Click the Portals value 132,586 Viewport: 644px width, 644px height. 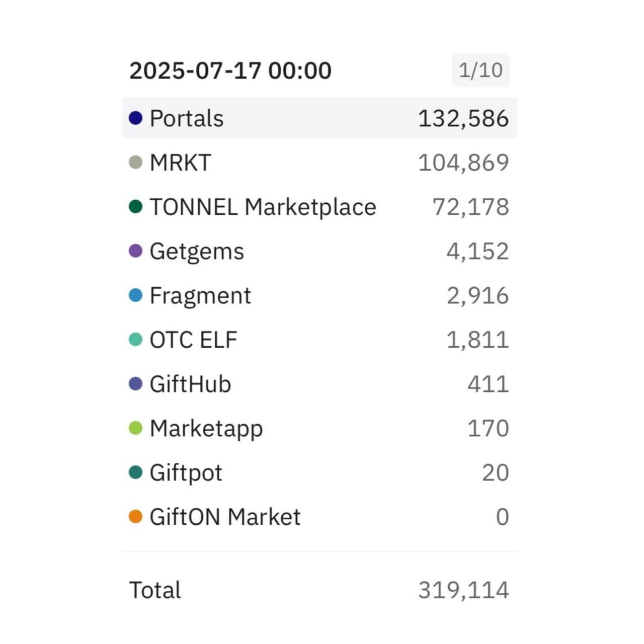coord(463,119)
